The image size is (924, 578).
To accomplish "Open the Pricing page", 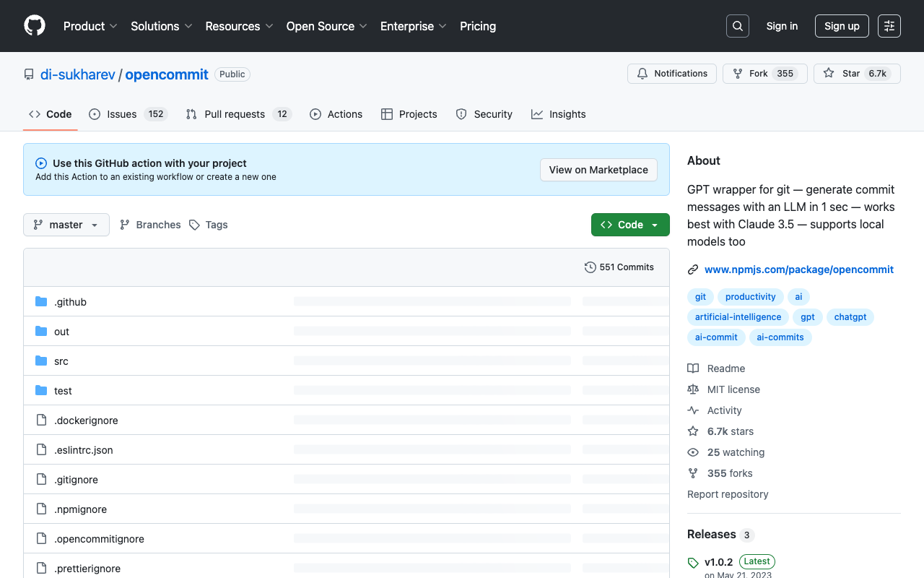I will [x=478, y=26].
